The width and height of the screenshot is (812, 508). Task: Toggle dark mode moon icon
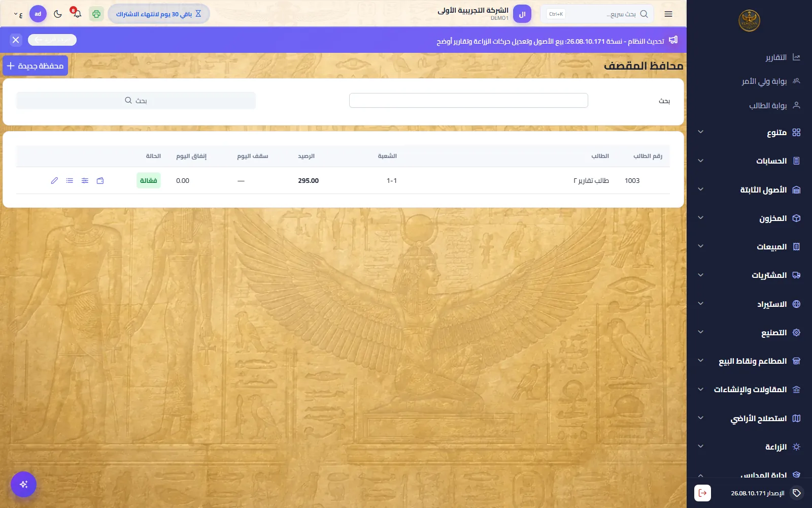58,14
